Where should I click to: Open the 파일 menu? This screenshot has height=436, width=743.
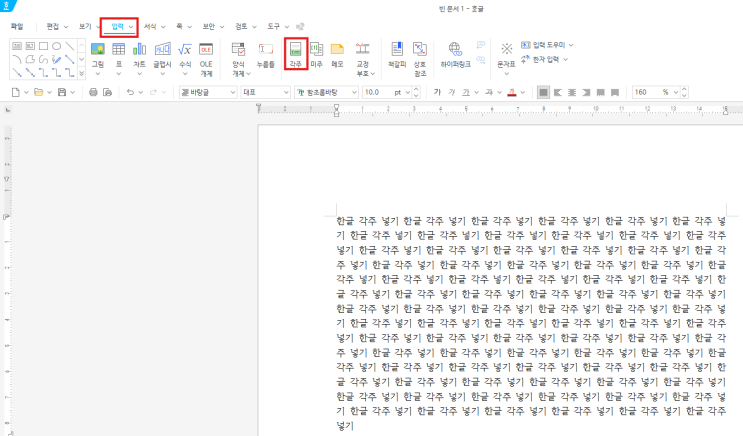coord(17,27)
